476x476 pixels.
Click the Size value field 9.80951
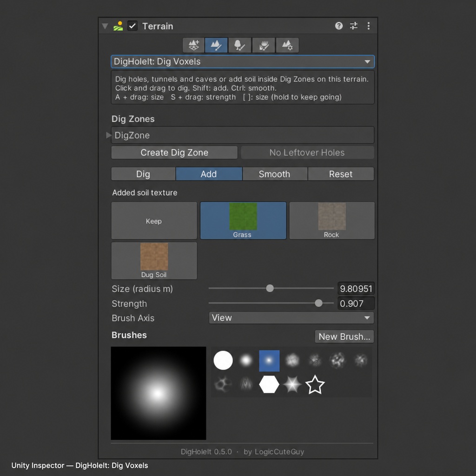[356, 289]
